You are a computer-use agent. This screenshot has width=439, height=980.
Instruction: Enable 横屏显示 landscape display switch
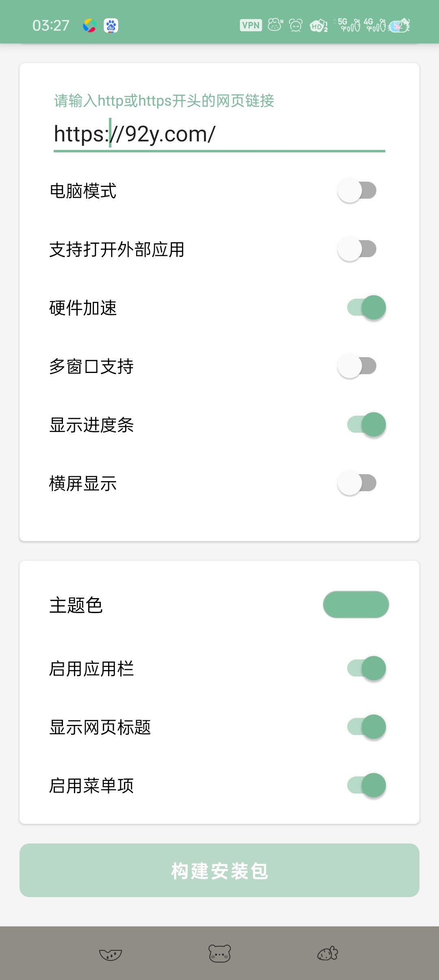(x=357, y=483)
